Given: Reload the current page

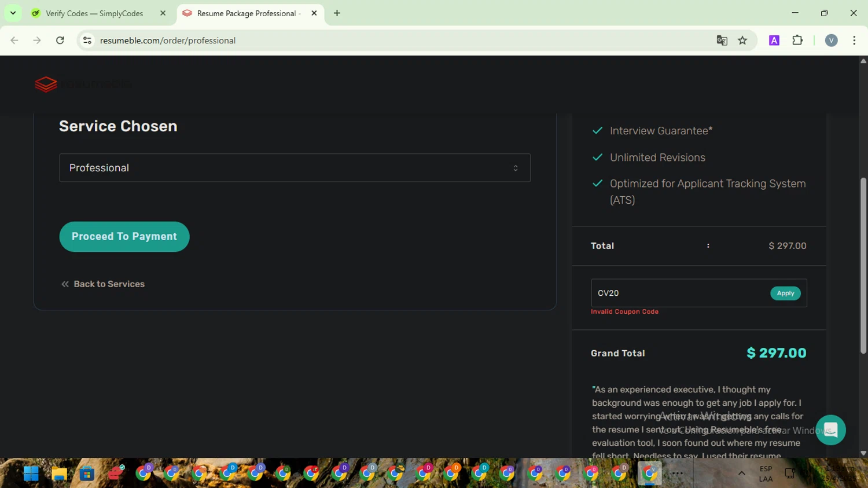Looking at the screenshot, I should pyautogui.click(x=60, y=41).
